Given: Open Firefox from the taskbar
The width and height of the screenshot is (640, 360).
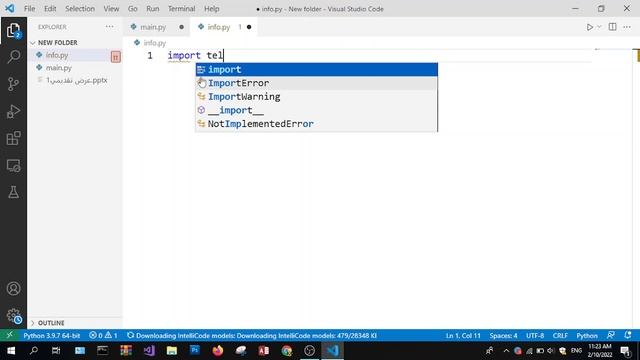Looking at the screenshot, I should [218, 351].
